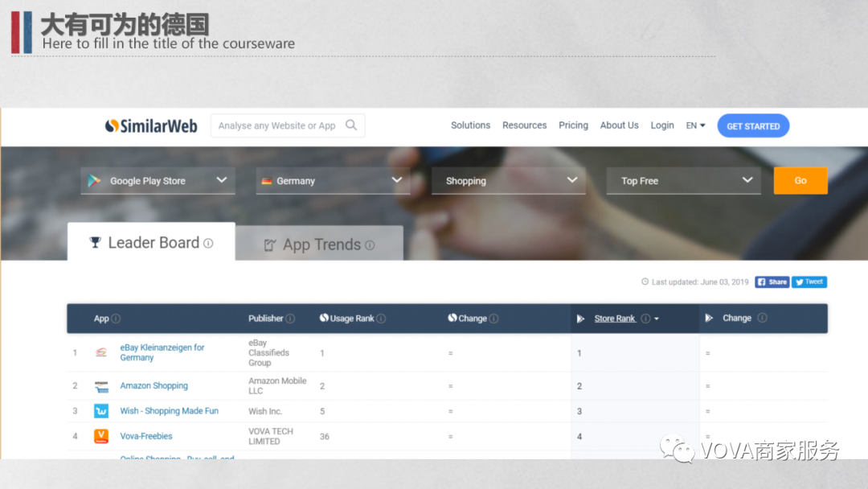
Task: Open the Resources menu
Action: click(x=524, y=125)
